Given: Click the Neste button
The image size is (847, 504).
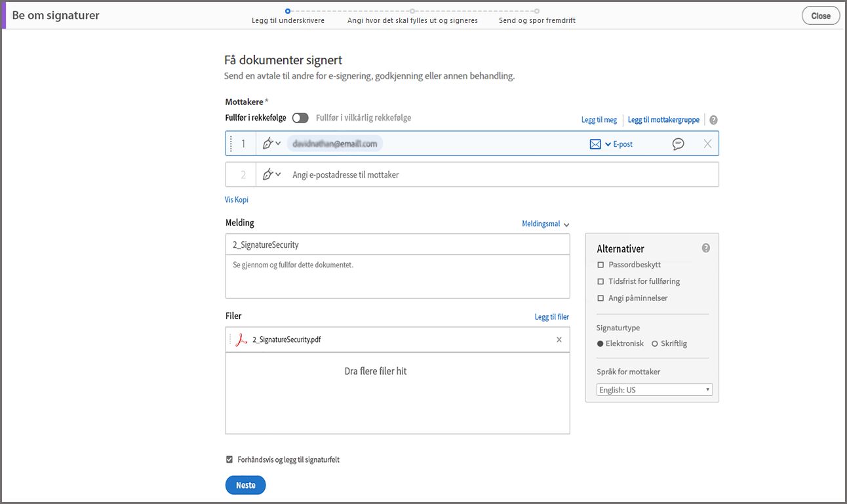Looking at the screenshot, I should (245, 485).
